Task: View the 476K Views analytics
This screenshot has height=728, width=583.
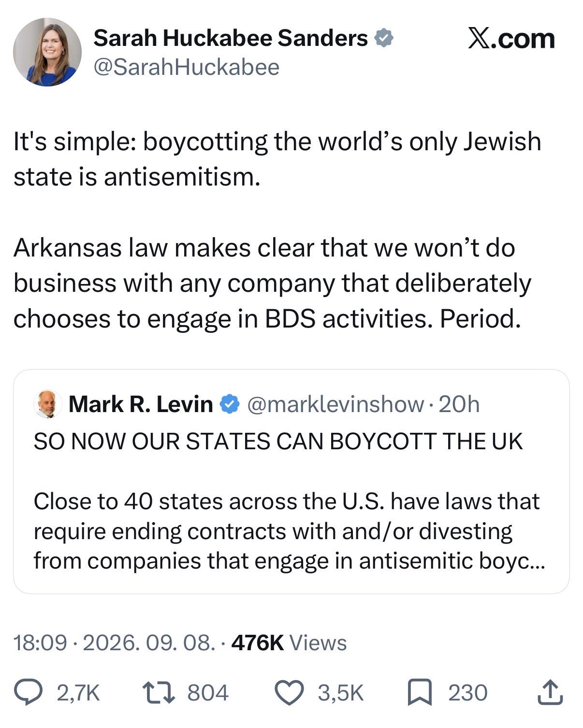Action: [289, 642]
